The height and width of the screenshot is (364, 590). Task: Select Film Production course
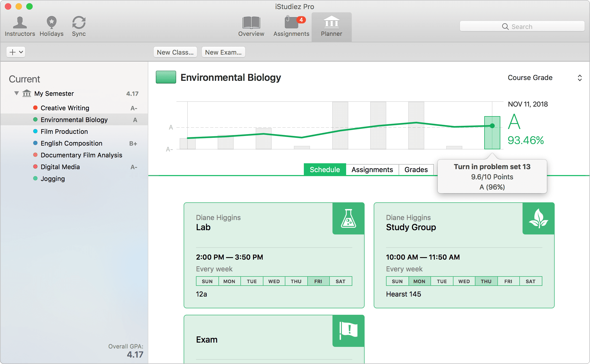[74, 131]
